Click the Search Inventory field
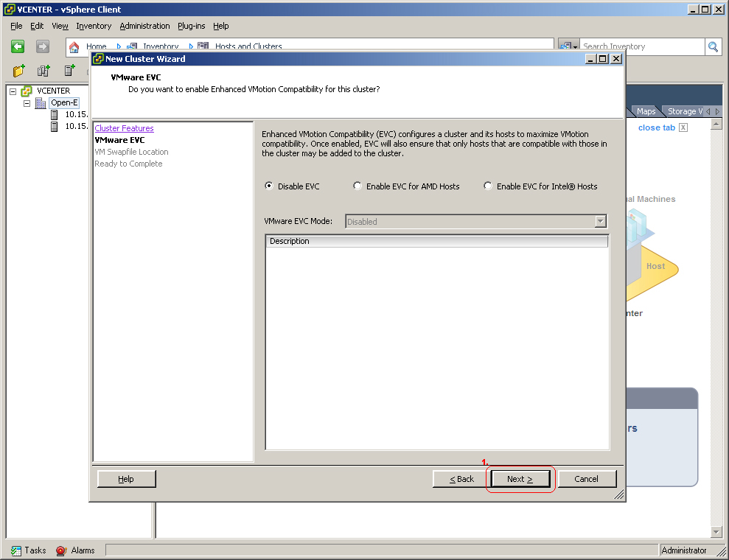 pos(643,46)
